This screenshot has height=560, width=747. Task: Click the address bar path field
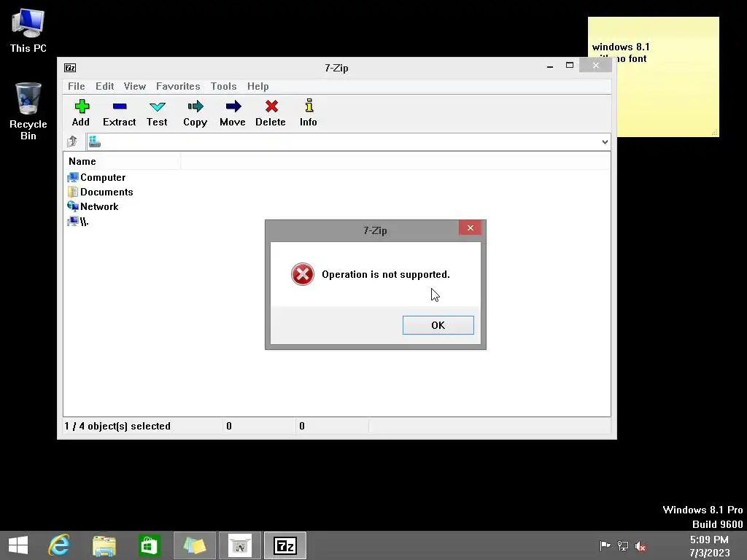click(350, 142)
